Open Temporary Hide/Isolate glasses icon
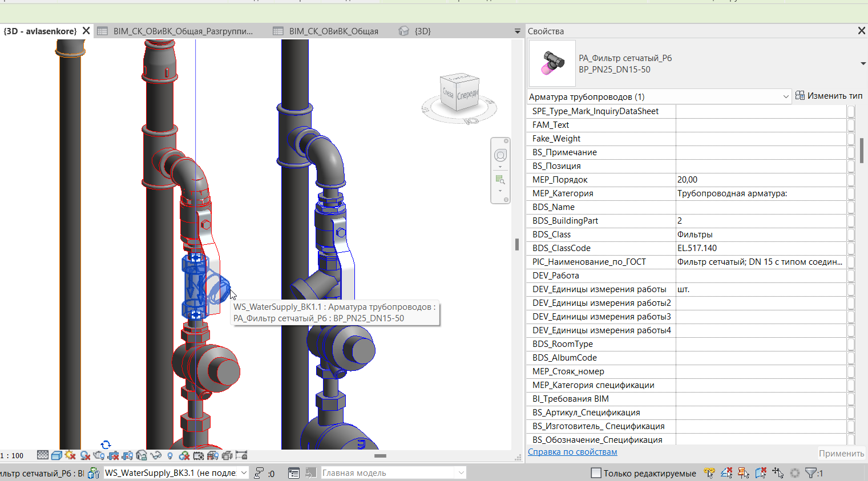 tap(156, 455)
